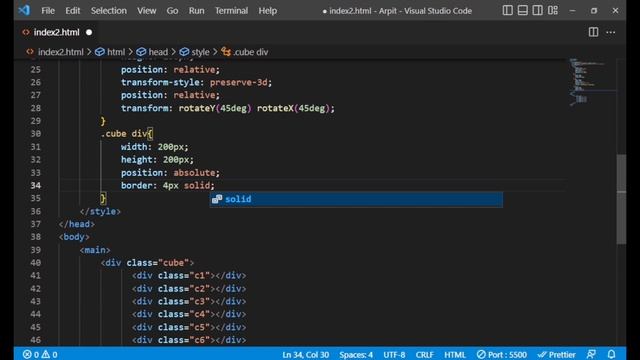The image size is (640, 360).
Task: Click the closing </head> tag
Action: (x=77, y=224)
